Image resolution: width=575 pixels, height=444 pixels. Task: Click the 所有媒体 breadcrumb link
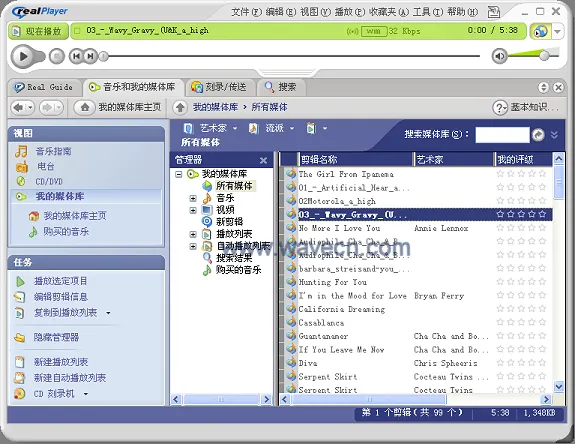(x=270, y=107)
